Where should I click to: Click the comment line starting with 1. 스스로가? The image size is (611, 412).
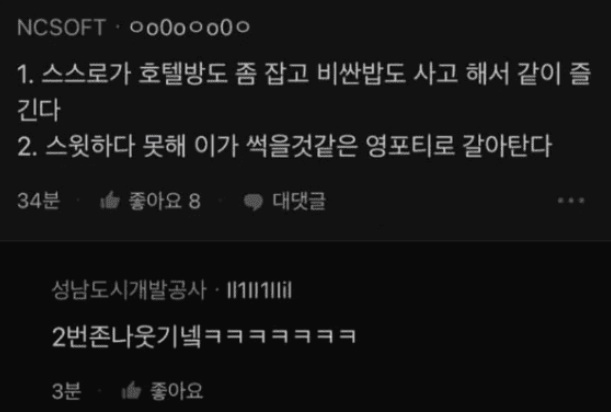(304, 74)
